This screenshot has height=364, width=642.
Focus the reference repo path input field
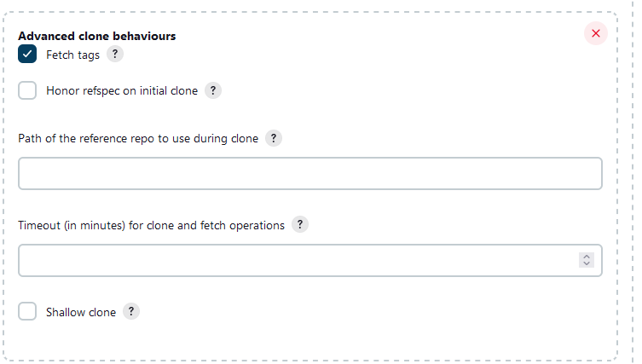pos(309,173)
